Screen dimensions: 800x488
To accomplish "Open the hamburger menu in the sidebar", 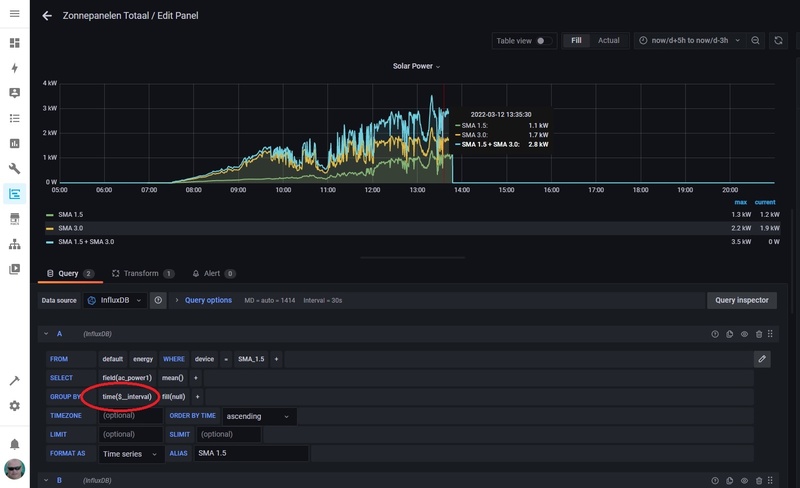I will 14,14.
